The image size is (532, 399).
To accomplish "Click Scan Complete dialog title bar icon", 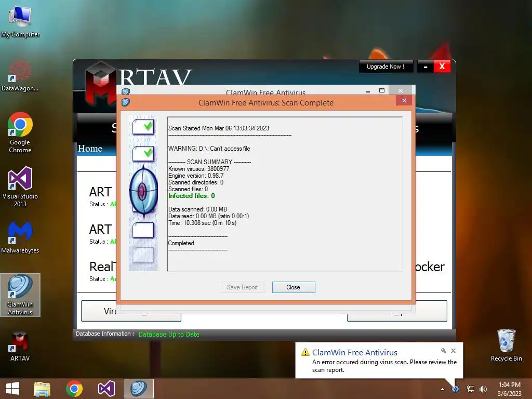I will (x=126, y=102).
